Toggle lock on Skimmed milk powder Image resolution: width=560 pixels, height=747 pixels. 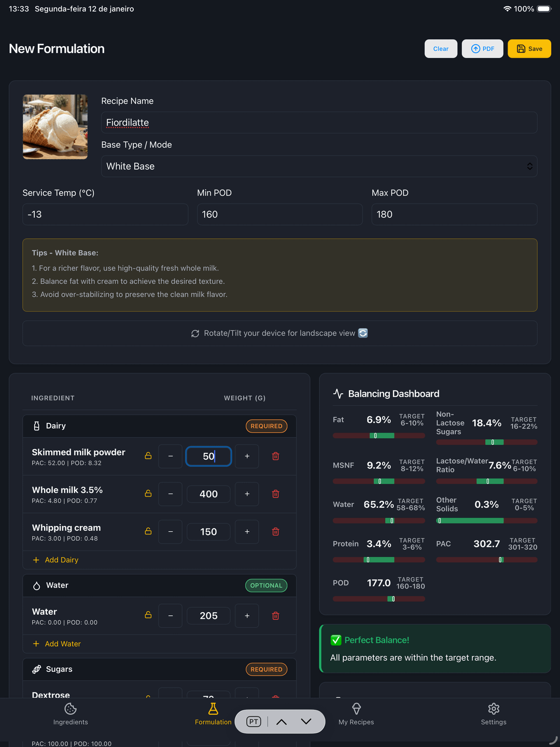148,456
